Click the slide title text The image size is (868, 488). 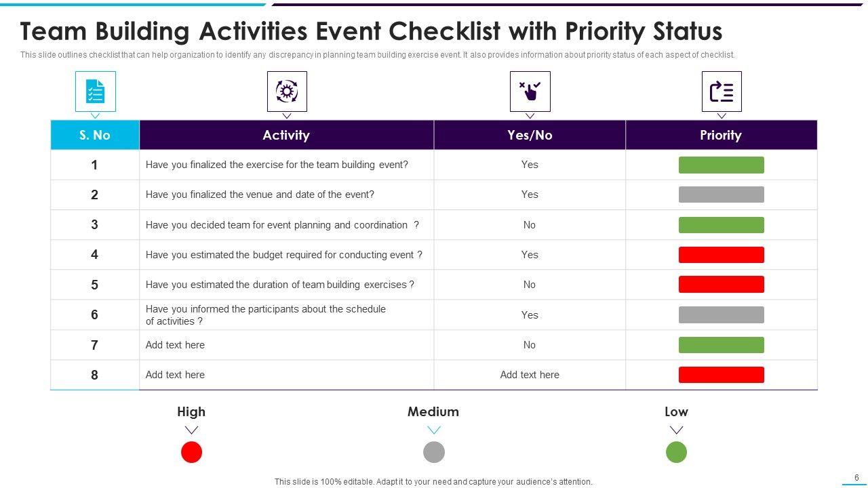(371, 31)
